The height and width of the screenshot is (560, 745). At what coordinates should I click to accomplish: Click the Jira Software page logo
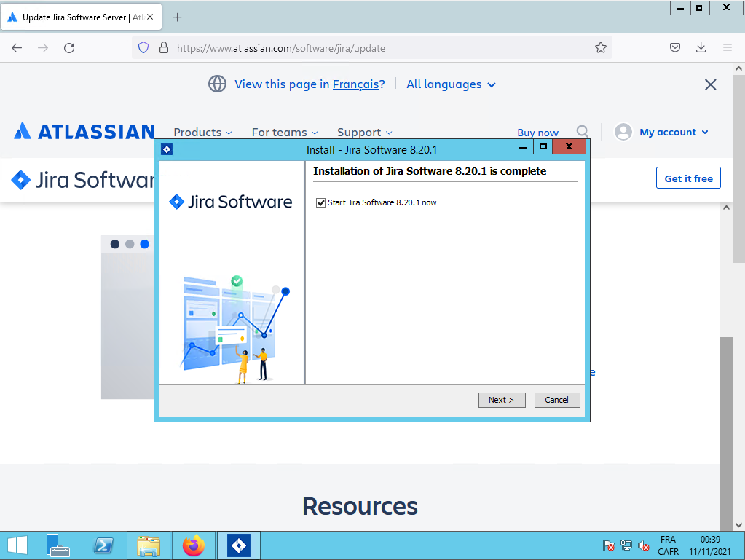tap(83, 180)
